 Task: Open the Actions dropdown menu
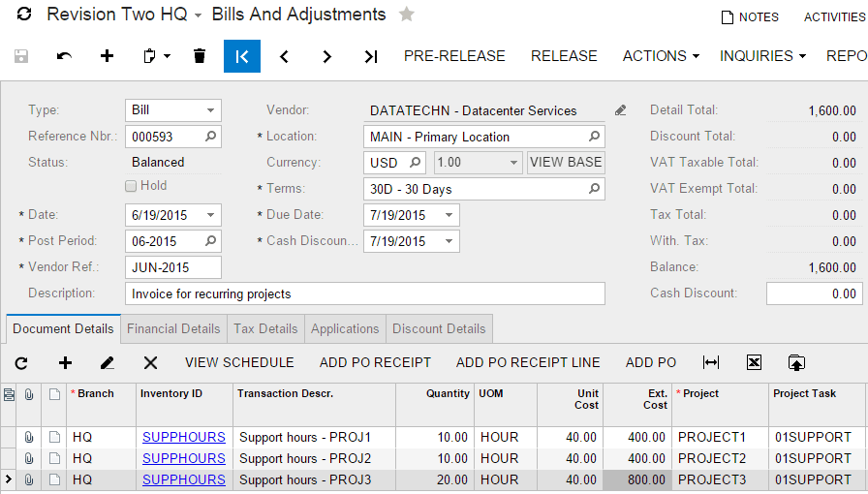(661, 56)
